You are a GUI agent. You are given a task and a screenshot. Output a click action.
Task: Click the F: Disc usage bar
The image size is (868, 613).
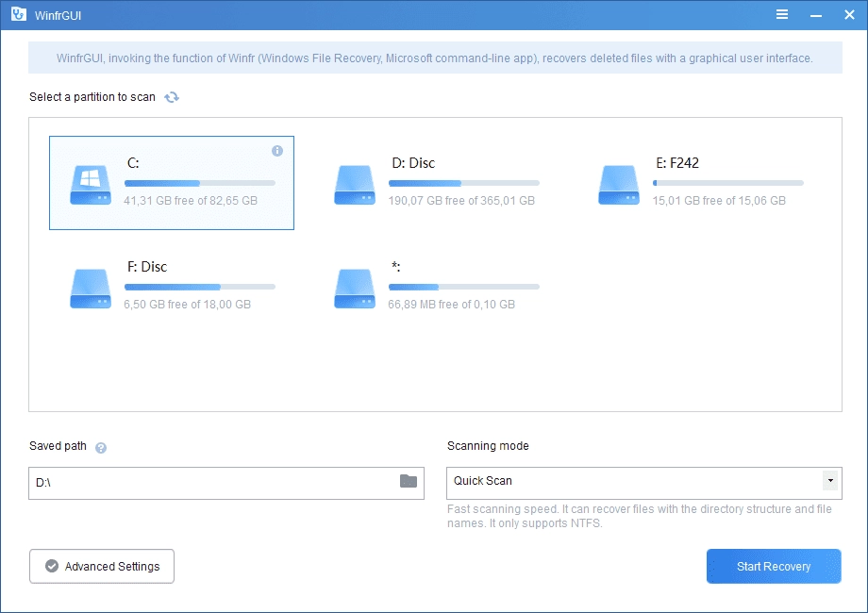pos(200,287)
